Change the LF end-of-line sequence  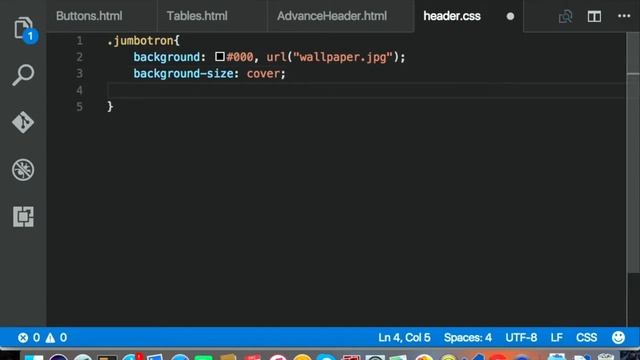556,338
